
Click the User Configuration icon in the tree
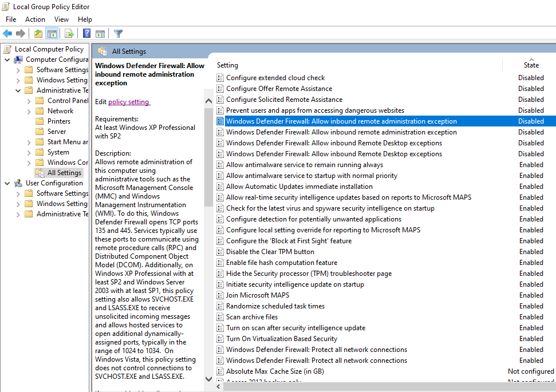coord(18,183)
